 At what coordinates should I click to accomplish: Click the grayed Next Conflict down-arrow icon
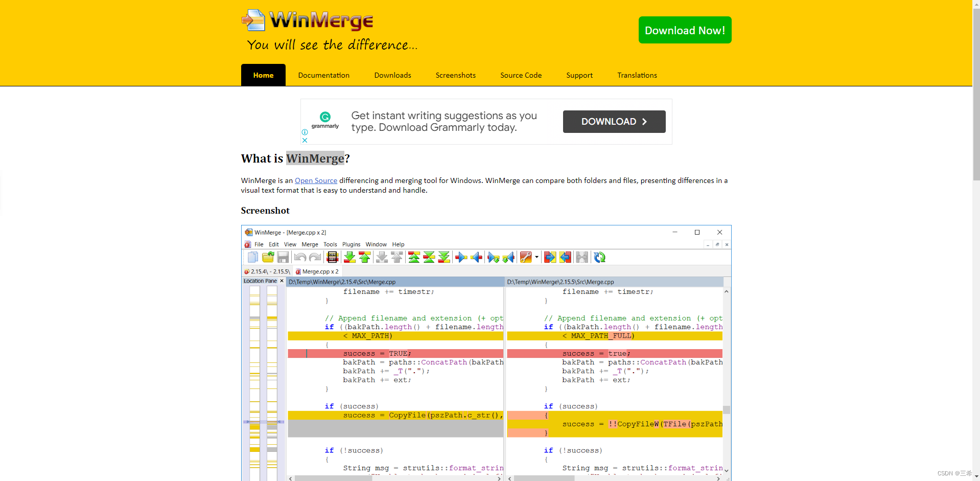click(382, 257)
